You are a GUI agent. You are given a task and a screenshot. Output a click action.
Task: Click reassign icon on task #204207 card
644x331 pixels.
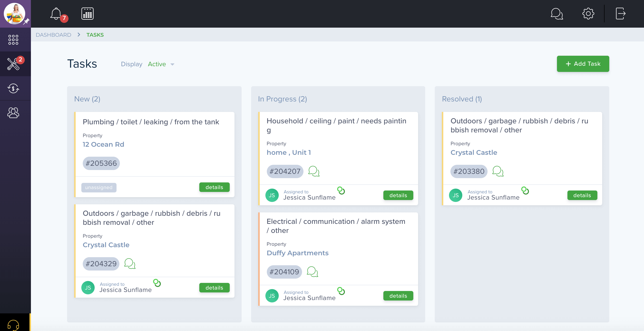341,190
